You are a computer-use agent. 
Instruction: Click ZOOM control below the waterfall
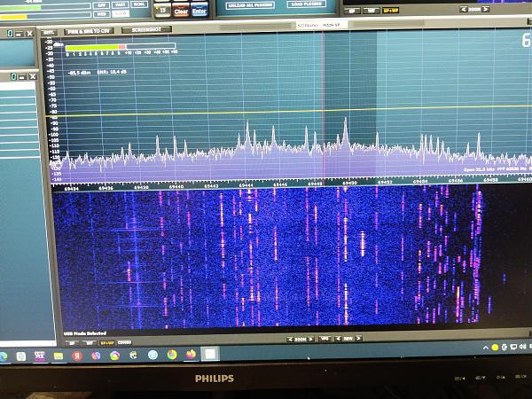pyautogui.click(x=301, y=338)
